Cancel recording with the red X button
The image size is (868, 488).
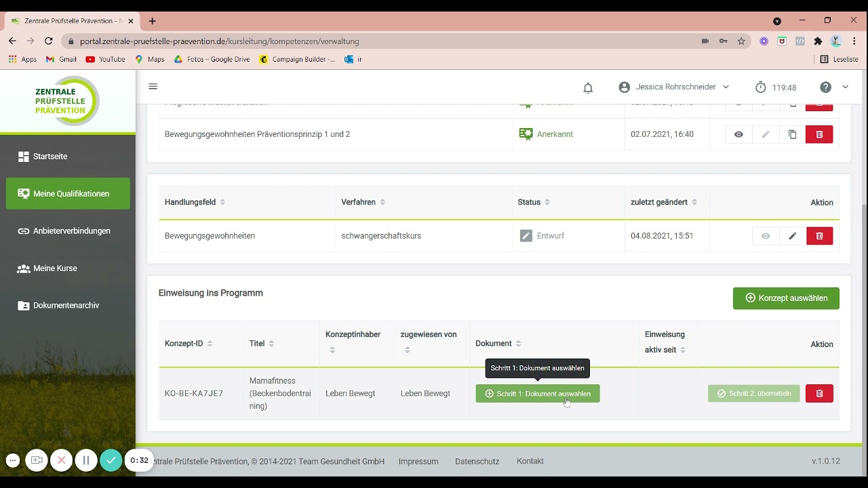pos(61,460)
